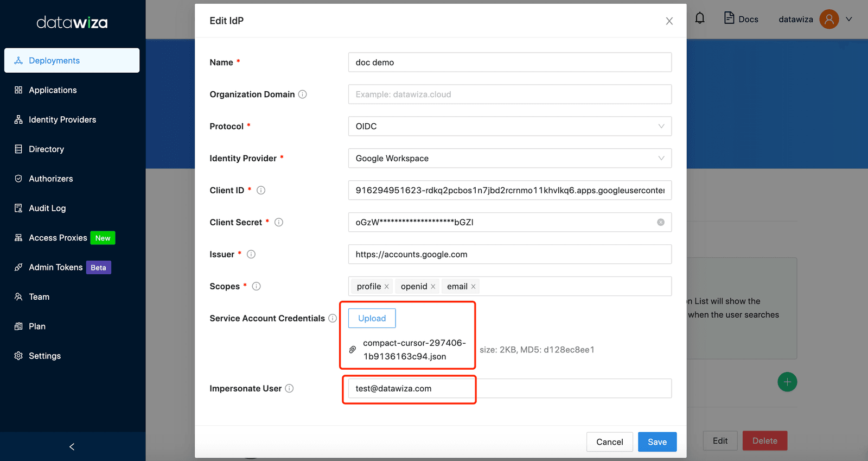Click the Impersonate User info icon
The image size is (868, 461).
coord(289,388)
